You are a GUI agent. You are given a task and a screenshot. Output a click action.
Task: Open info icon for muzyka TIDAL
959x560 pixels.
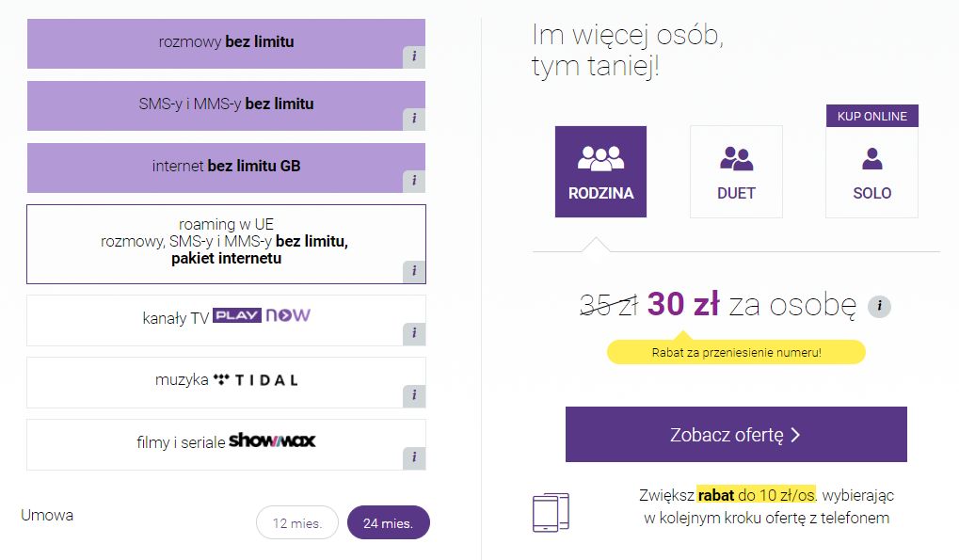(x=414, y=395)
